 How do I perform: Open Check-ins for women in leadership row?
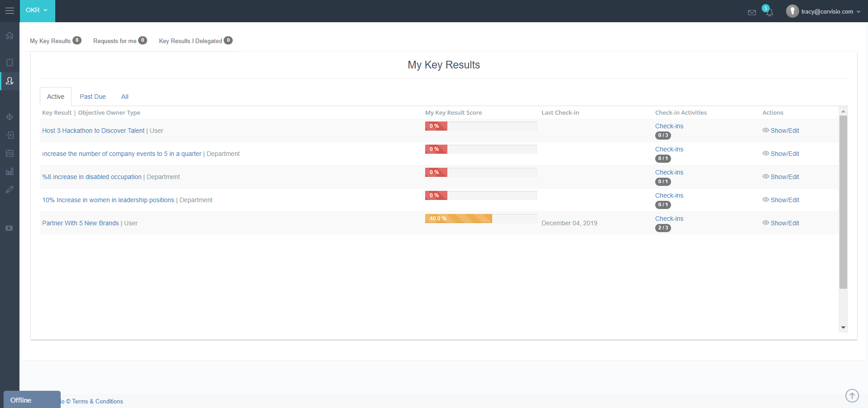pyautogui.click(x=669, y=195)
